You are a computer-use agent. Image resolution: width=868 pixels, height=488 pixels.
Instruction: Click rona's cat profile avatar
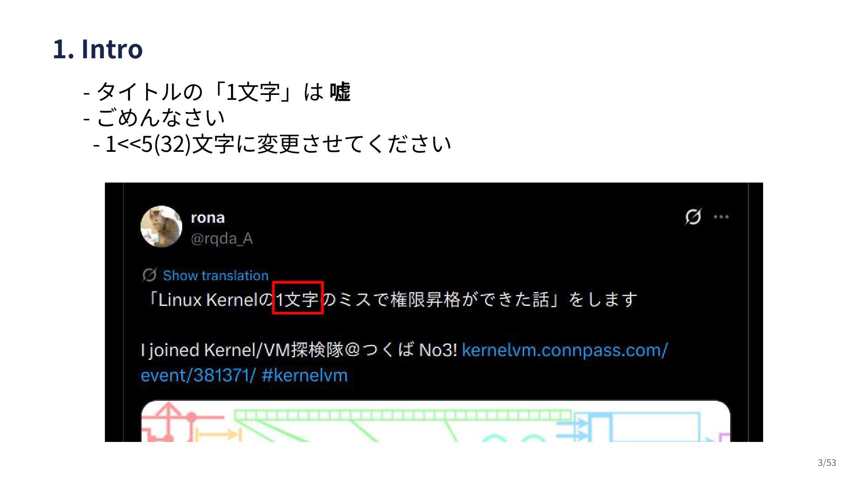[x=161, y=226]
